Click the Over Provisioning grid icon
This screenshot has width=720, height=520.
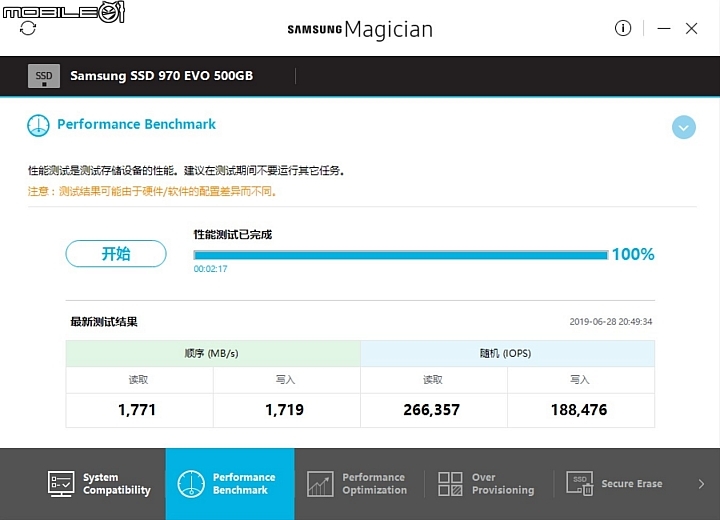450,484
